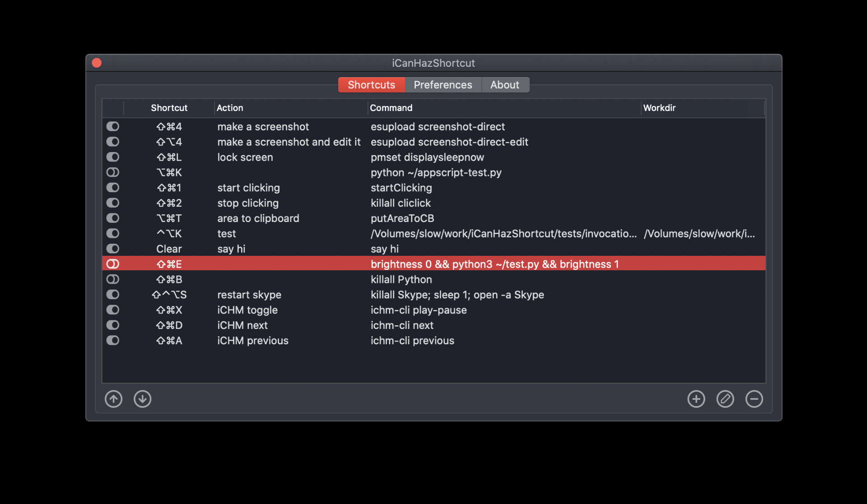The width and height of the screenshot is (867, 504).
Task: Click the remove shortcut icon
Action: pos(754,398)
